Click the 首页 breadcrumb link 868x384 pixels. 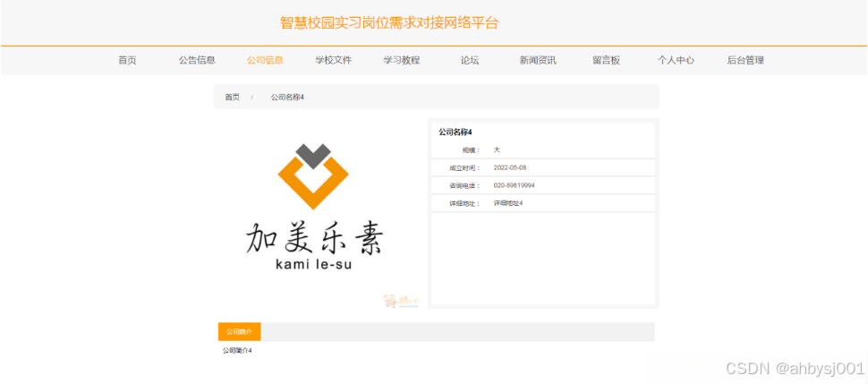coord(232,97)
